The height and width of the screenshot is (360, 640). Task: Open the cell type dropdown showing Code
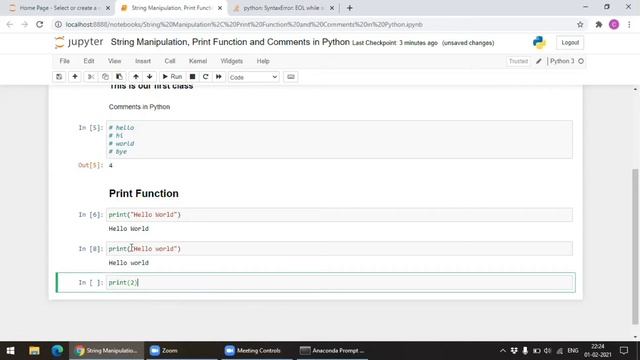253,77
